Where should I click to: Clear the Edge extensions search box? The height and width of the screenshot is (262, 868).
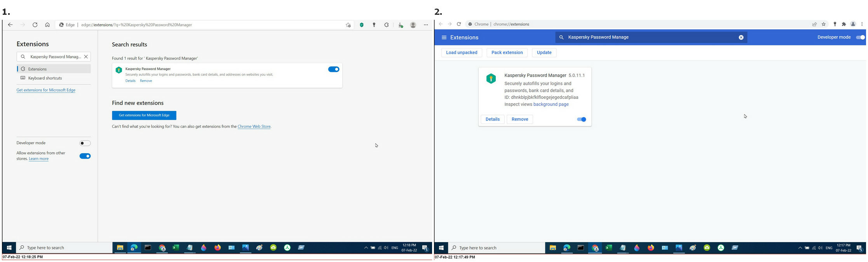click(x=86, y=57)
